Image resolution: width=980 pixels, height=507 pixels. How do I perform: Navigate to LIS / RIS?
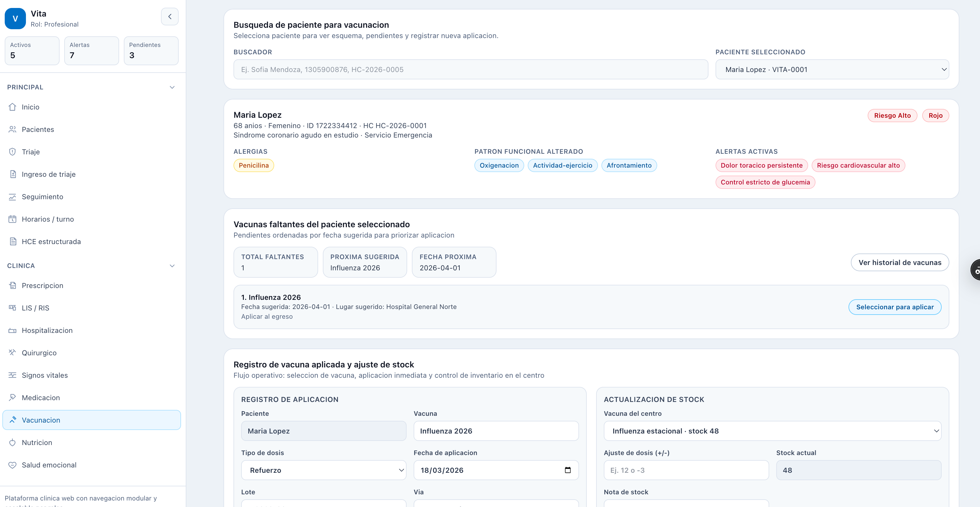coord(92,308)
